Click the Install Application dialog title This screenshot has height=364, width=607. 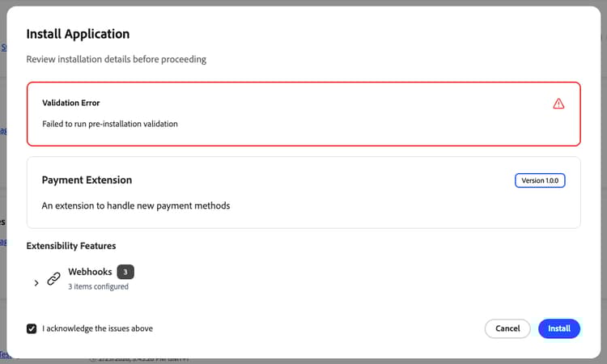tap(78, 34)
